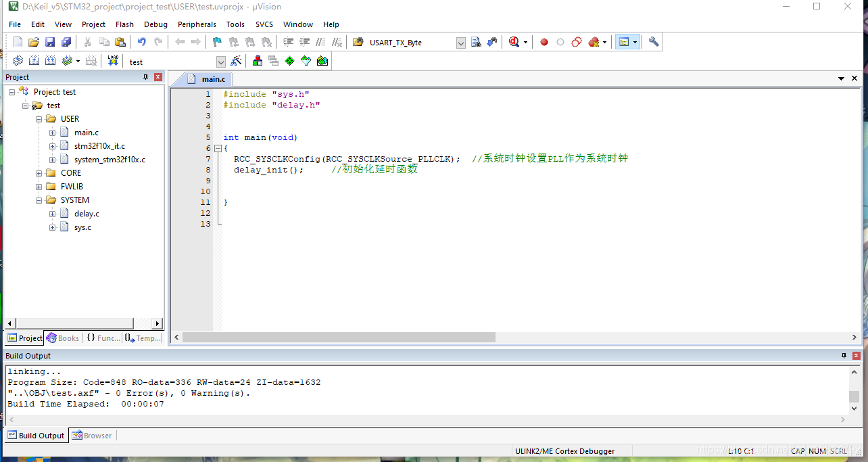
Task: Close the Project panel
Action: tap(158, 77)
